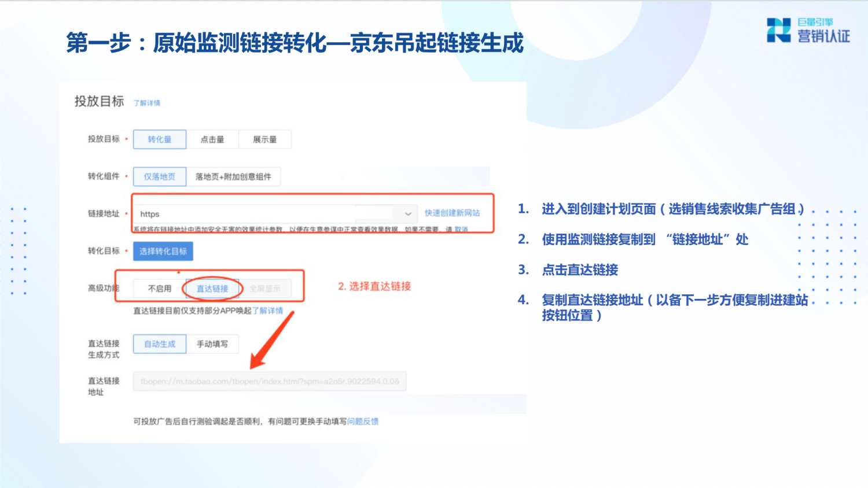Click the 转化目标 field label
The height and width of the screenshot is (488, 868).
pos(104,251)
